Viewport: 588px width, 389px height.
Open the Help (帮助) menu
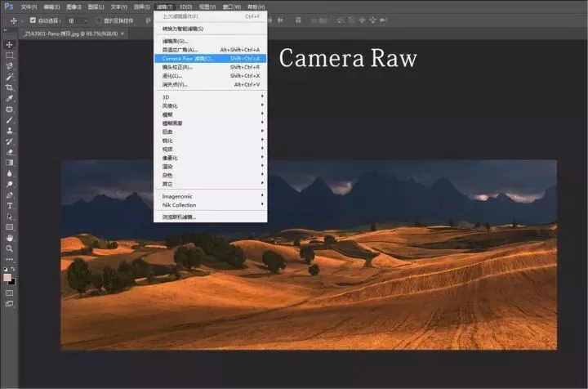(256, 7)
